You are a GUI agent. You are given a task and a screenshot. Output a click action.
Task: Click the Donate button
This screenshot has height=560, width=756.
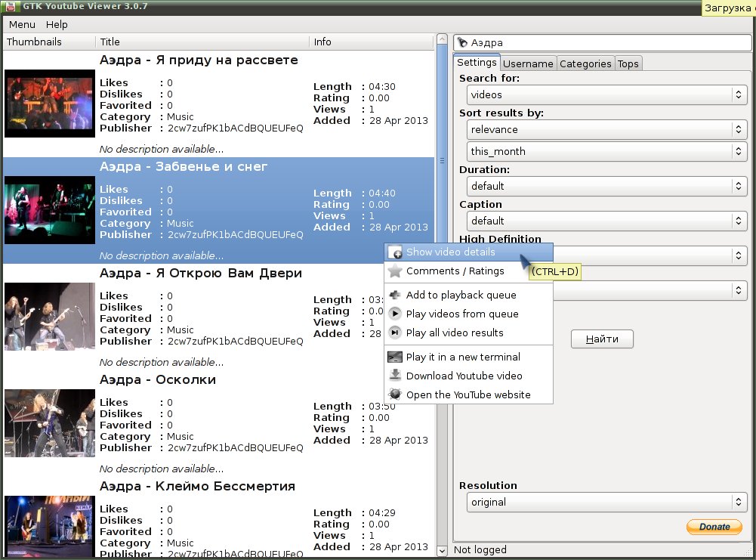click(714, 527)
